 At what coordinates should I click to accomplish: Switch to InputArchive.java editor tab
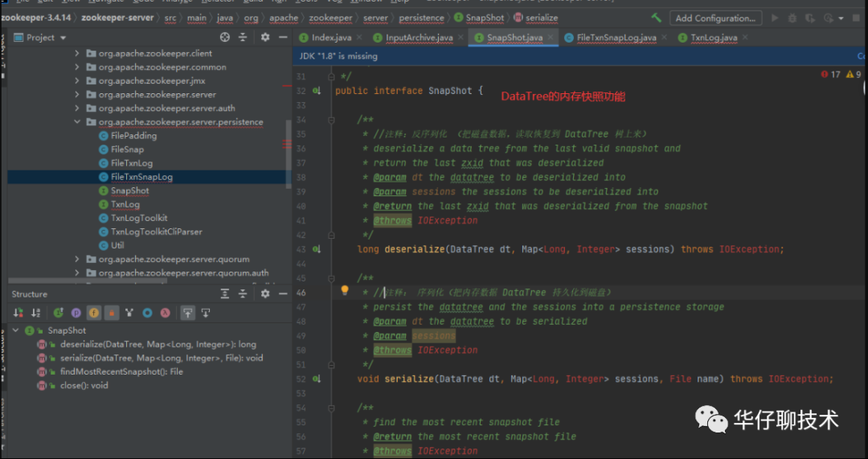pyautogui.click(x=419, y=38)
